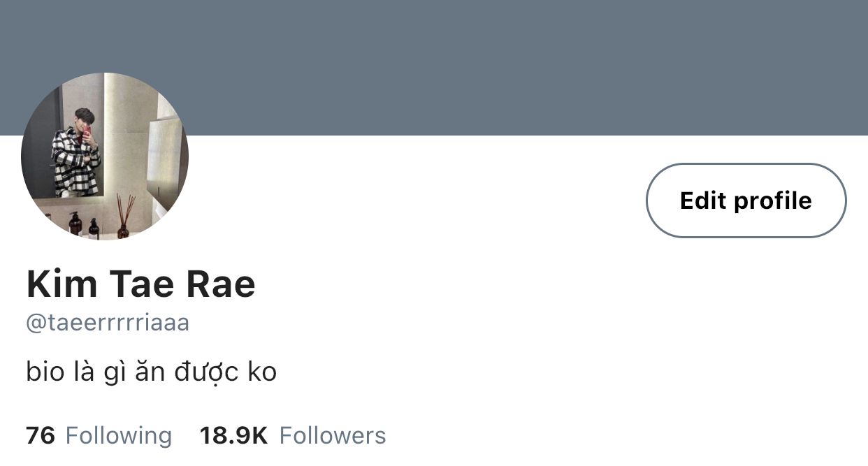The image size is (868, 466).
Task: Open the circular profile avatar photo
Action: coord(105,156)
